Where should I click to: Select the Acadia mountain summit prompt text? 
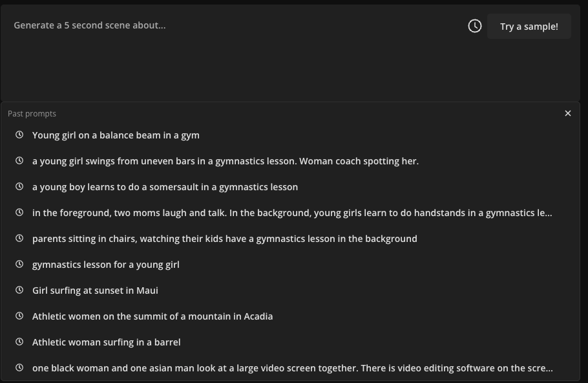152,316
